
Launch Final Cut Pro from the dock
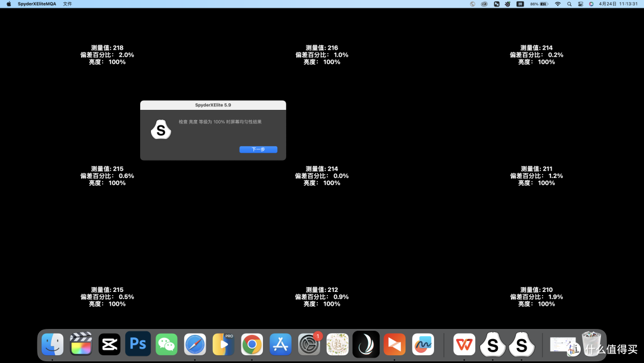[x=81, y=344]
